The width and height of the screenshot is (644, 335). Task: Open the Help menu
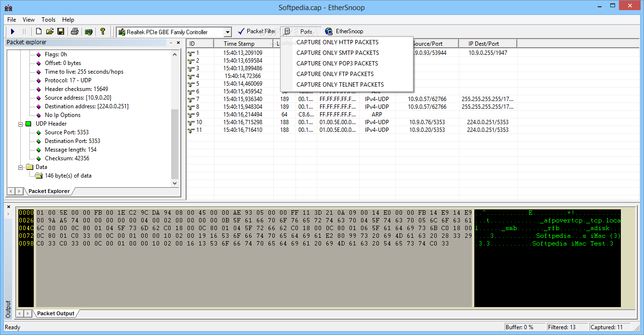coord(68,20)
